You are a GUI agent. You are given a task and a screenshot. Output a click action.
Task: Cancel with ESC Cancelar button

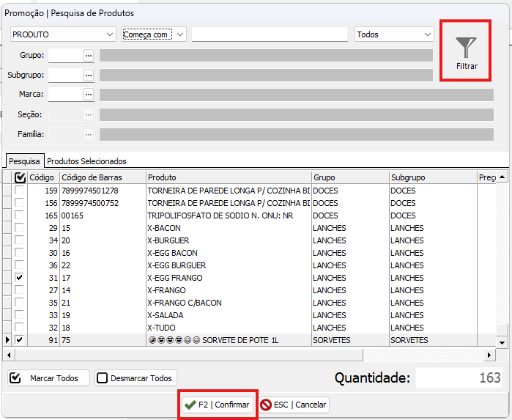[x=294, y=405]
